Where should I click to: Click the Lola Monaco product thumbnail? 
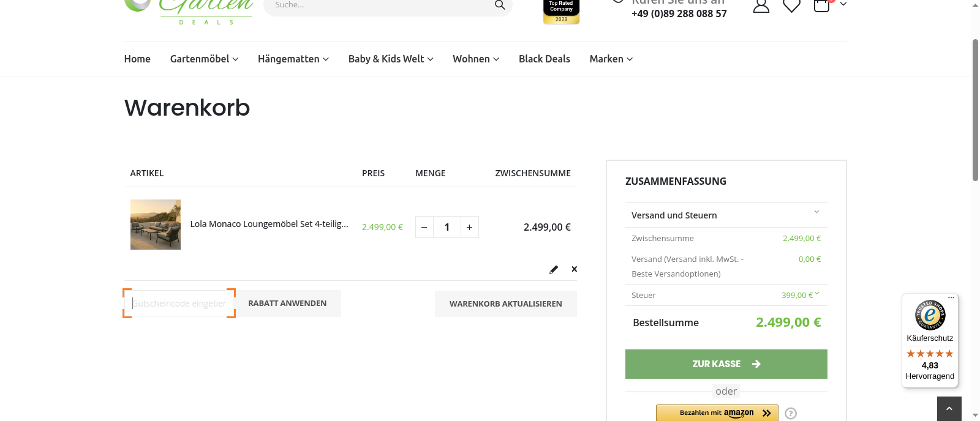[x=156, y=225]
